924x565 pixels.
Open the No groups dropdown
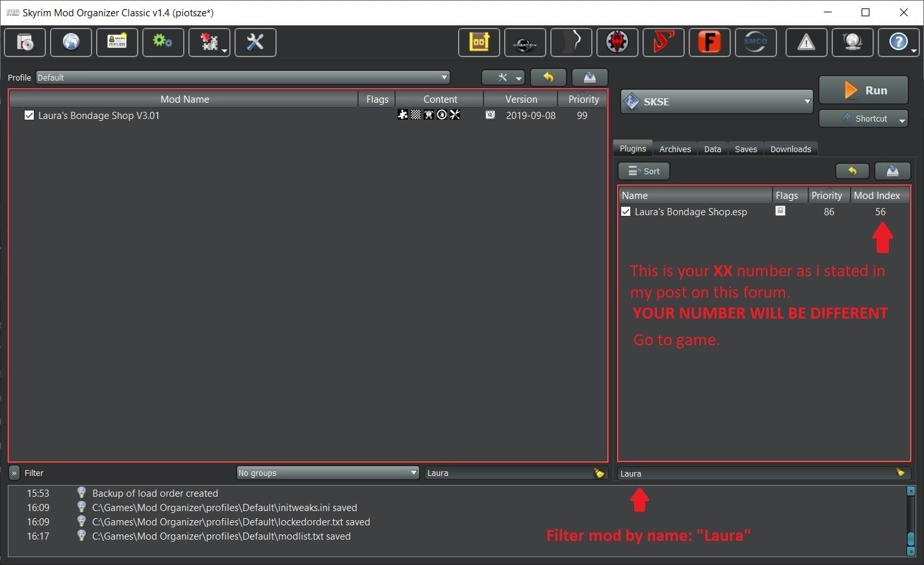tap(327, 473)
